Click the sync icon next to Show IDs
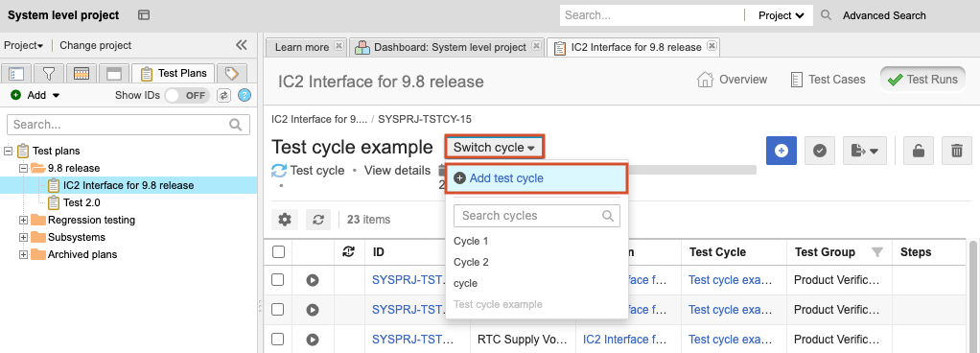Screen dimensions: 980x353 [223, 96]
